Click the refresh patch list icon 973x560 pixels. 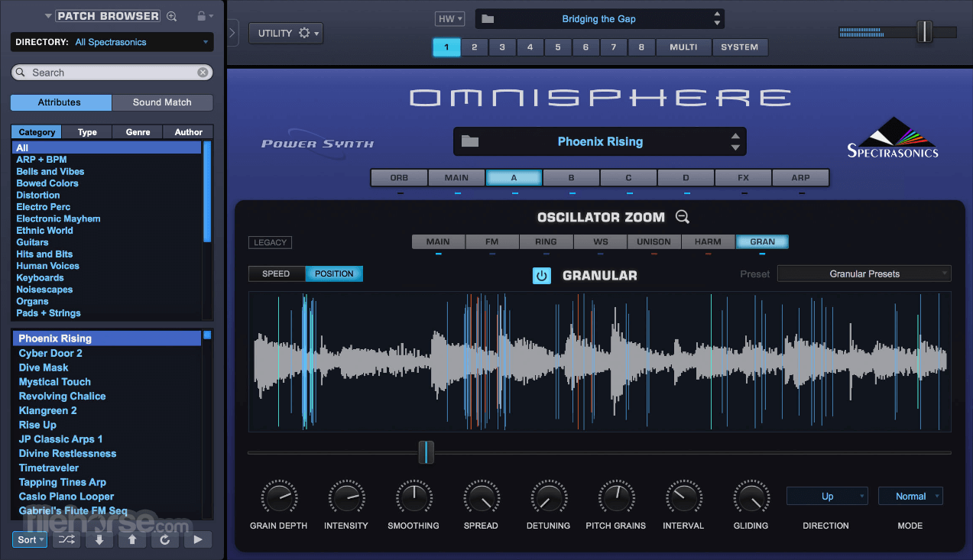165,539
